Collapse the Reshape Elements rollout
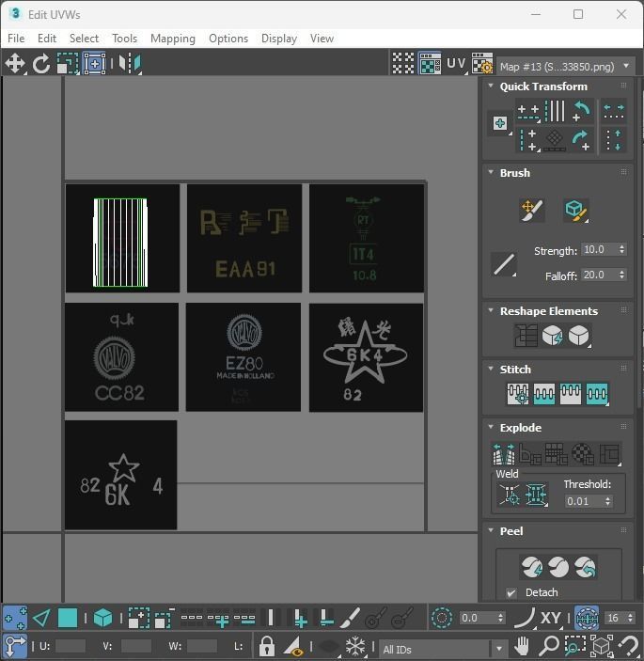The image size is (644, 661). click(x=491, y=310)
